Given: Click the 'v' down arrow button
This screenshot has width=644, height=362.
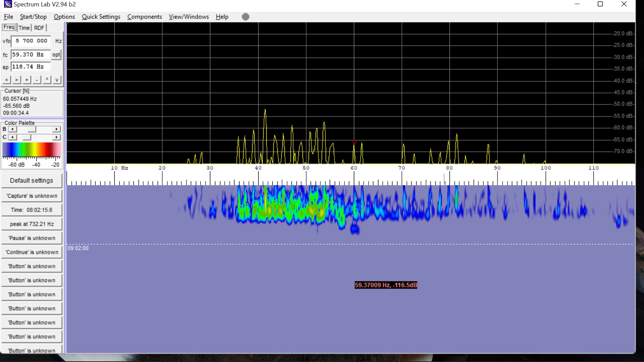Looking at the screenshot, I should (x=57, y=80).
